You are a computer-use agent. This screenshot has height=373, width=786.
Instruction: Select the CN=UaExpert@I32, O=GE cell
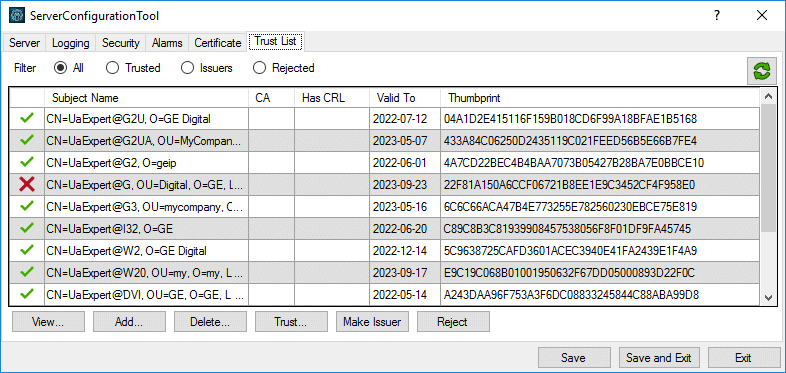click(146, 228)
